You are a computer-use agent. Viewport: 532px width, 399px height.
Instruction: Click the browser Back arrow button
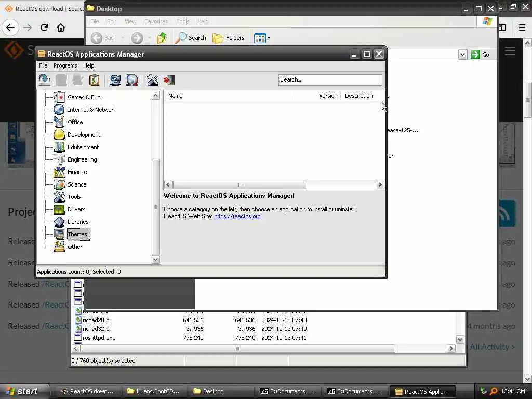tap(10, 28)
